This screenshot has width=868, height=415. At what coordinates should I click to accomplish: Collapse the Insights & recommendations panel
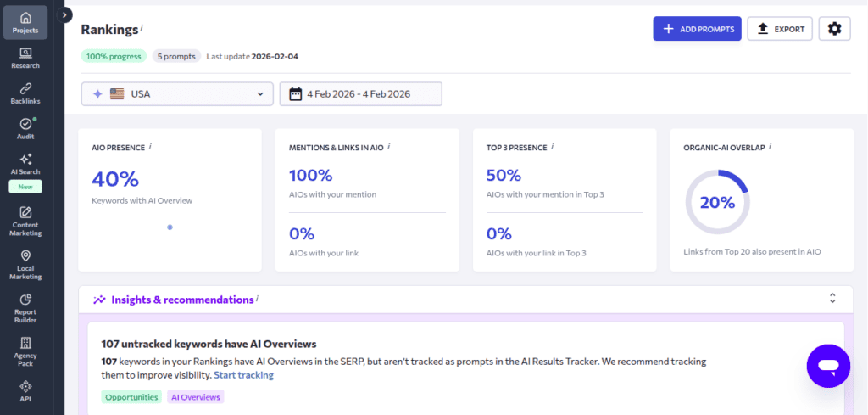(x=832, y=299)
